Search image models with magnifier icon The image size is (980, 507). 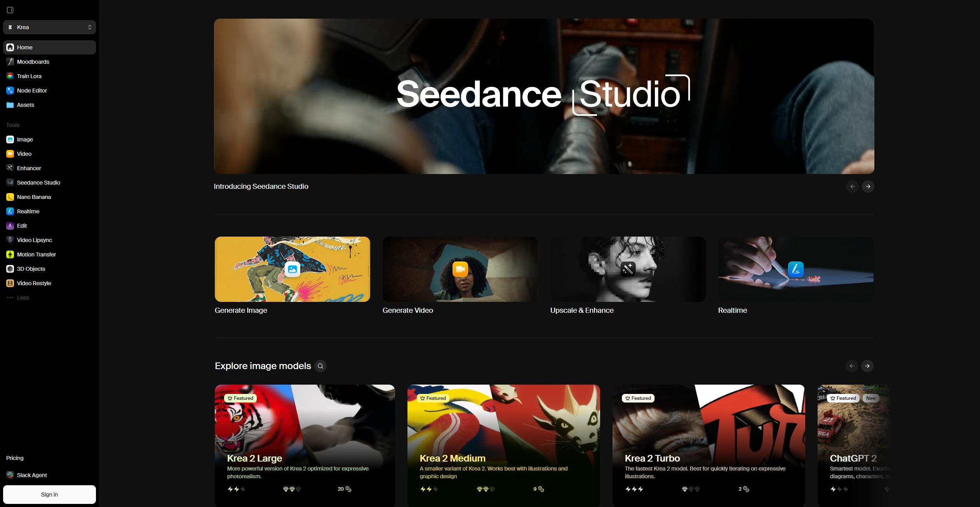tap(320, 366)
